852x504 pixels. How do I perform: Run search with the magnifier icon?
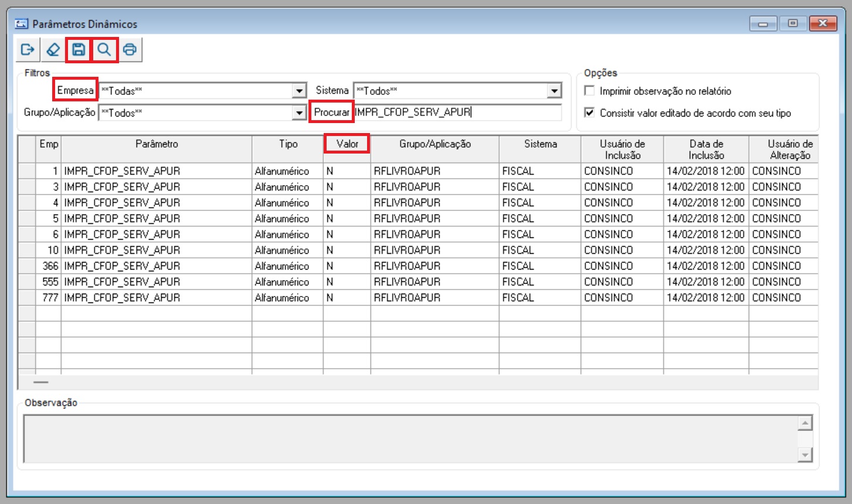coord(104,50)
